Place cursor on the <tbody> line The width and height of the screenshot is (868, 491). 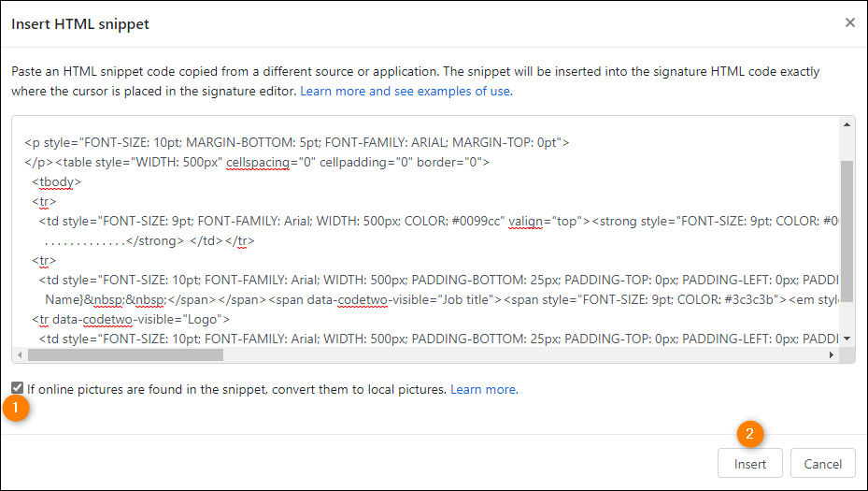coord(56,181)
